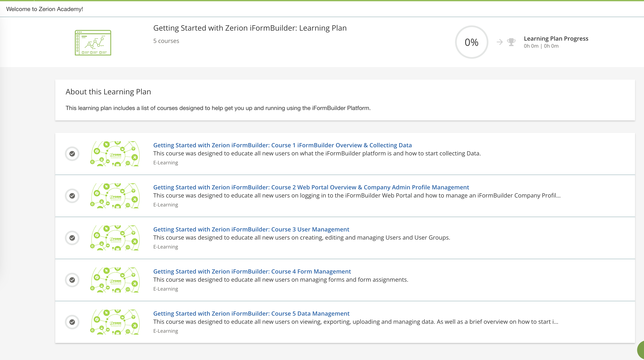Click the Course 5 completion status checkmark
Image resolution: width=644 pixels, height=360 pixels.
coord(72,322)
